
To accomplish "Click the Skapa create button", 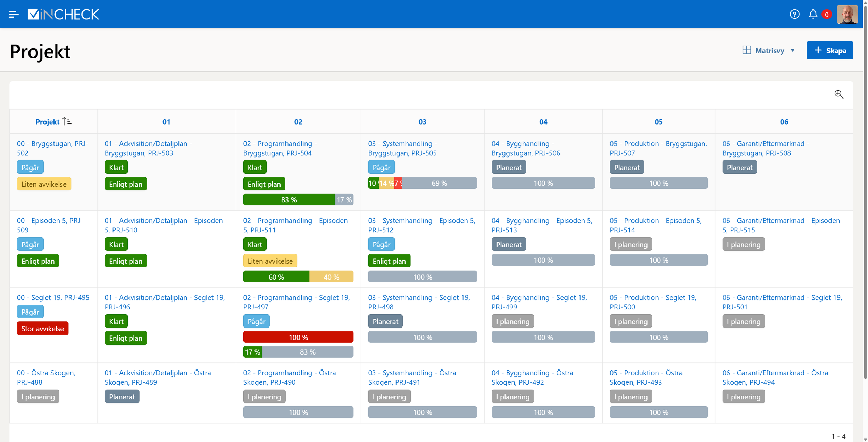I will point(829,50).
